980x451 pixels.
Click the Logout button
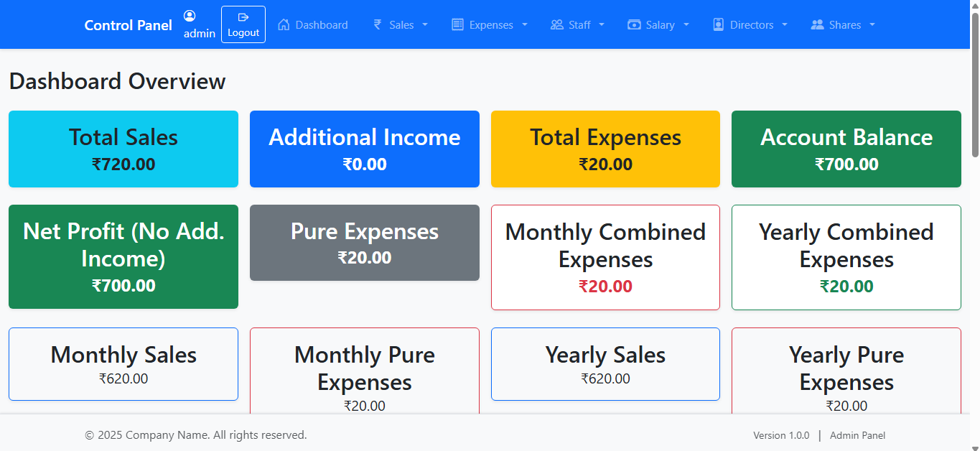(243, 24)
